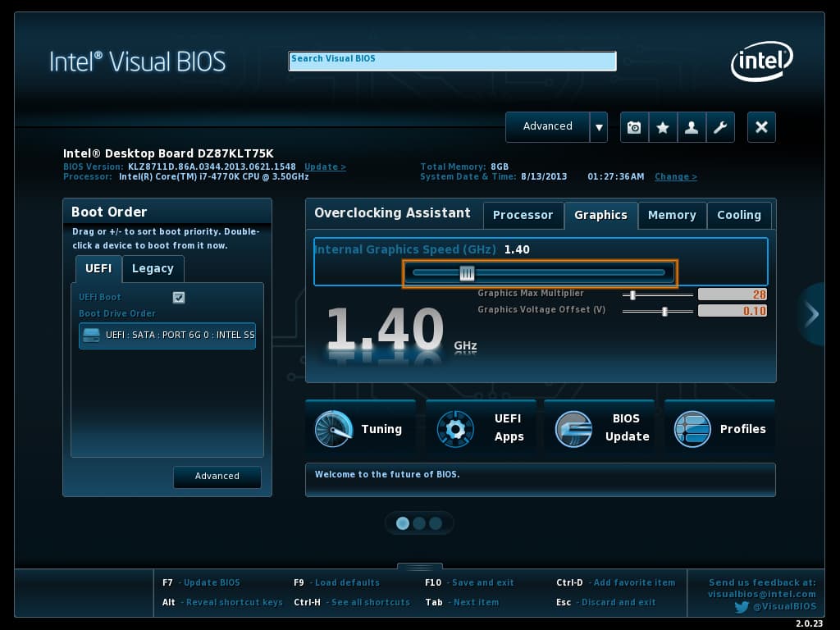Switch to the Legacy boot tab
The width and height of the screenshot is (840, 630).
[x=153, y=268]
